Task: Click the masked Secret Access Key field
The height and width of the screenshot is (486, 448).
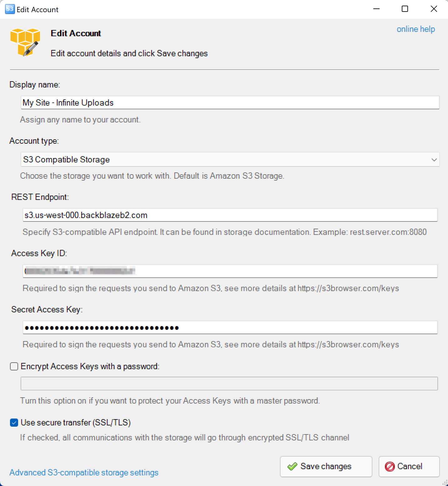Action: pyautogui.click(x=230, y=327)
